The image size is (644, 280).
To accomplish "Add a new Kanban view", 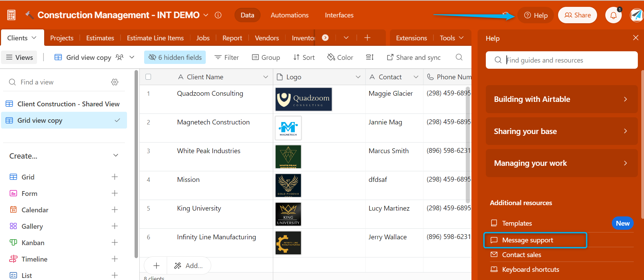I will [x=115, y=243].
